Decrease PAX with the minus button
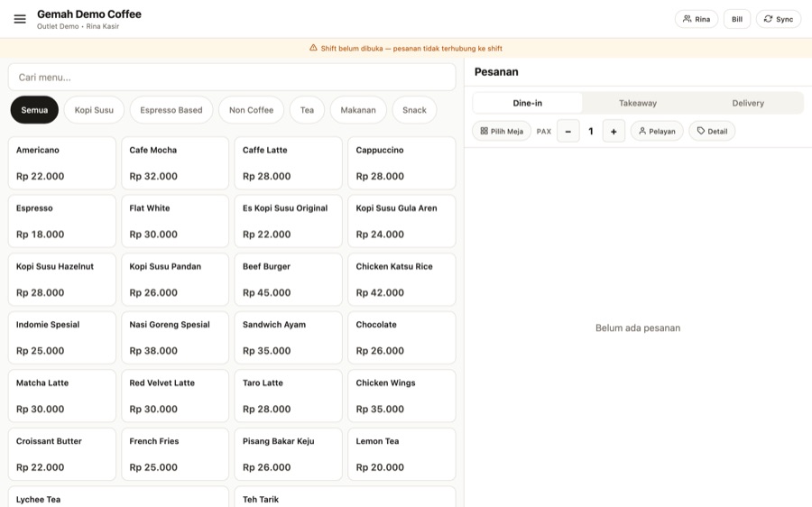Screen dimensions: 812x507 [568, 131]
